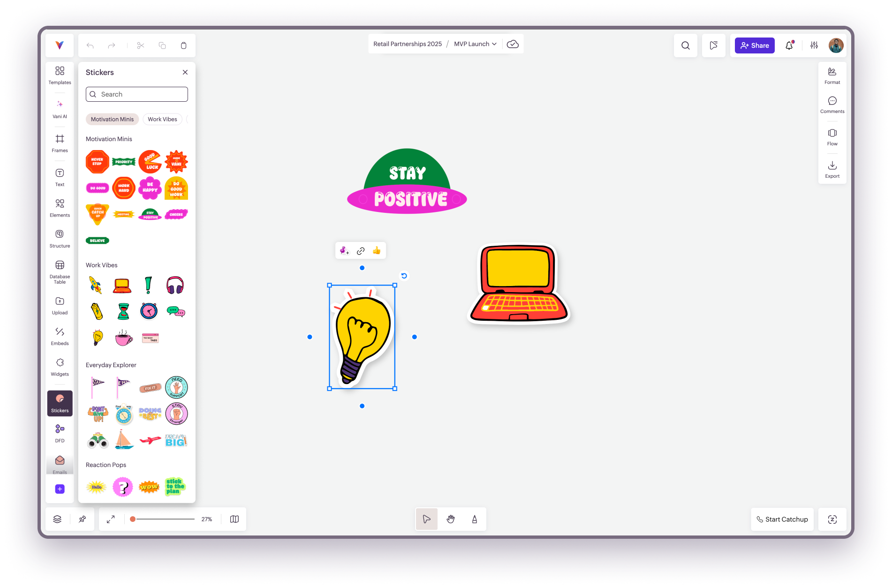Click the plus button at sidebar bottom
Screen dimensions: 892x588
click(60, 489)
